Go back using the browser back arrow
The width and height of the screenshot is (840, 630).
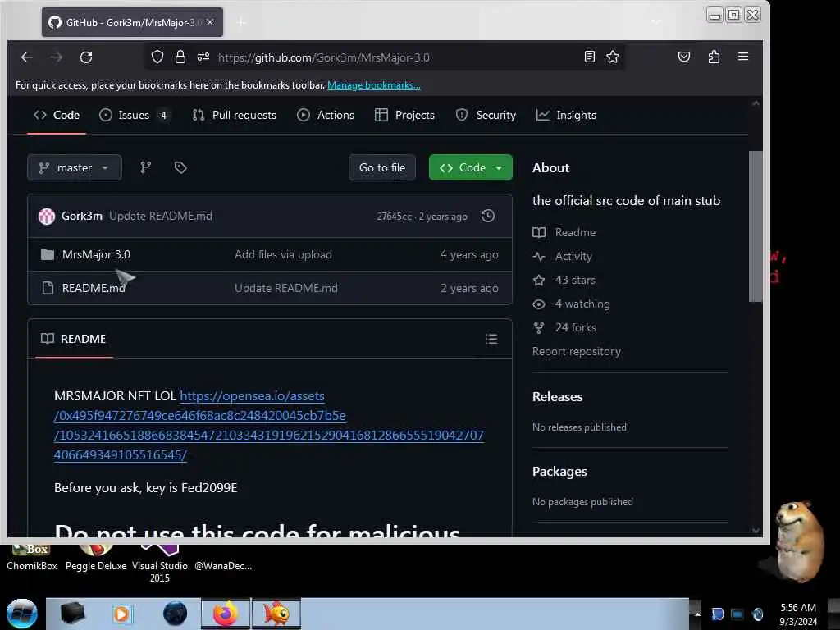[27, 57]
